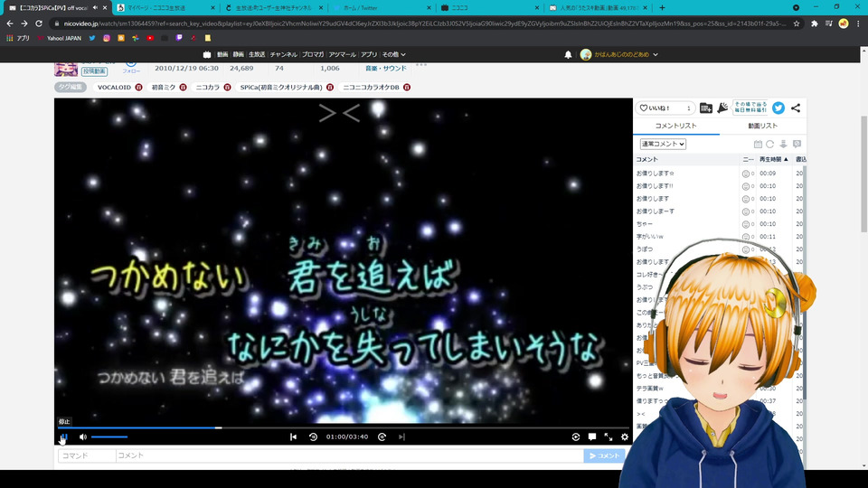Toggle comment display speech-bubble icon in player
Viewport: 868px width, 488px height.
[592, 437]
